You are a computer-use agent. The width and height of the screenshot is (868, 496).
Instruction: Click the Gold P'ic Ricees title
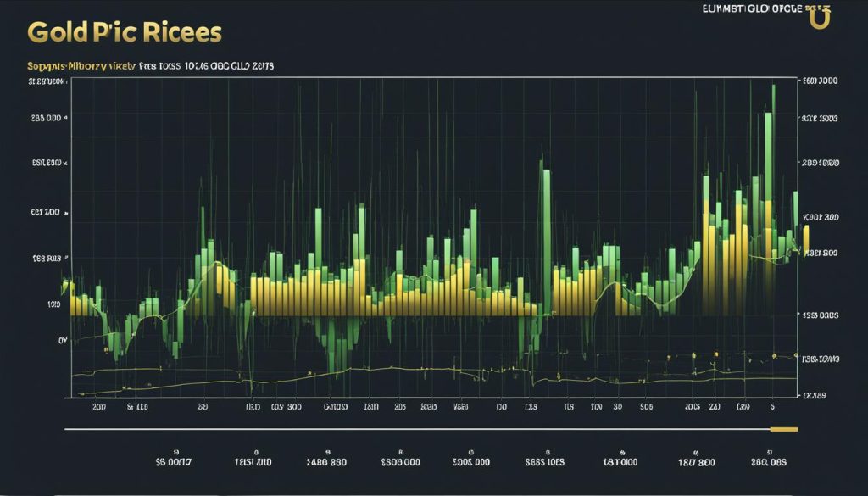click(x=124, y=32)
